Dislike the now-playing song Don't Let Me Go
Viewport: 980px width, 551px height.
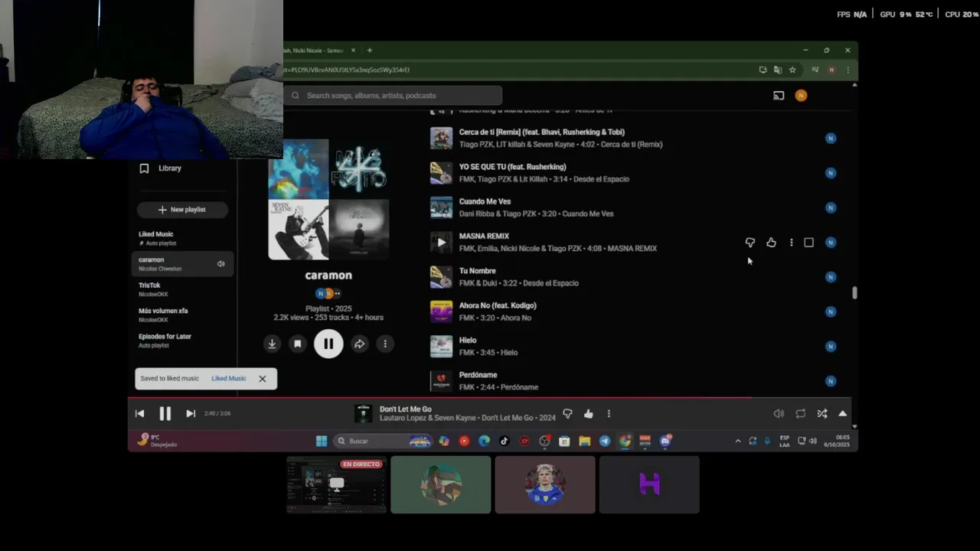pos(567,413)
